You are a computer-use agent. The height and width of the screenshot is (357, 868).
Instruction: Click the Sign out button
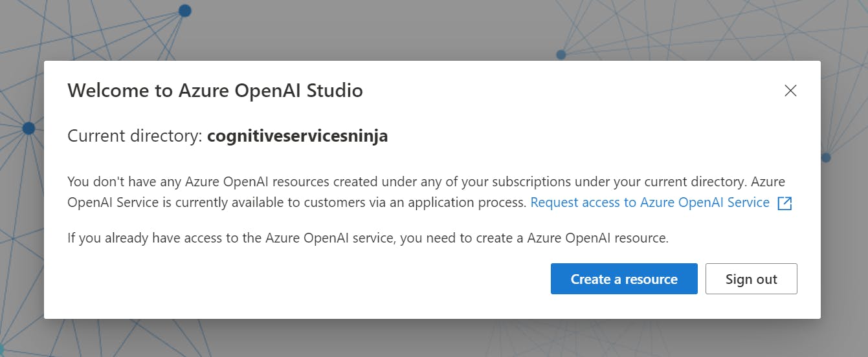click(751, 279)
